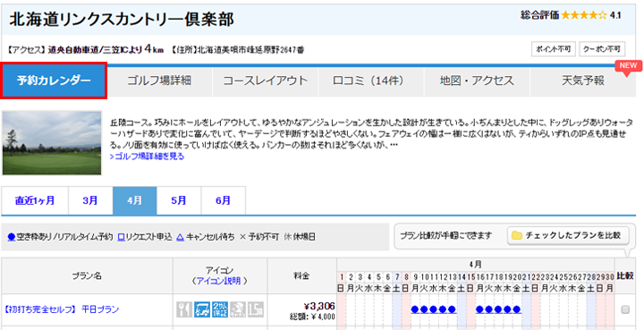The height and width of the screenshot is (330, 644).
Task: Book the April 11 availability dot
Action: pyautogui.click(x=433, y=309)
